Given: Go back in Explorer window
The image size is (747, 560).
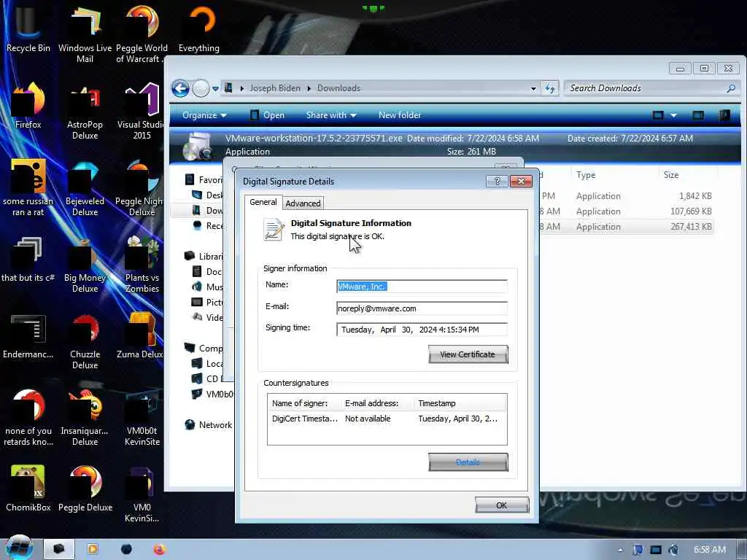Looking at the screenshot, I should [181, 88].
